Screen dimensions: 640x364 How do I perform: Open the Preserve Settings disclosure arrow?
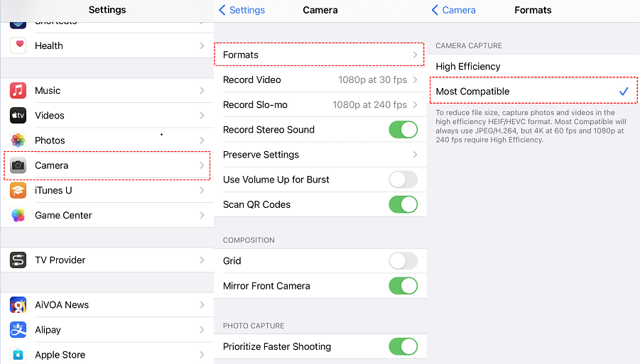(x=416, y=155)
